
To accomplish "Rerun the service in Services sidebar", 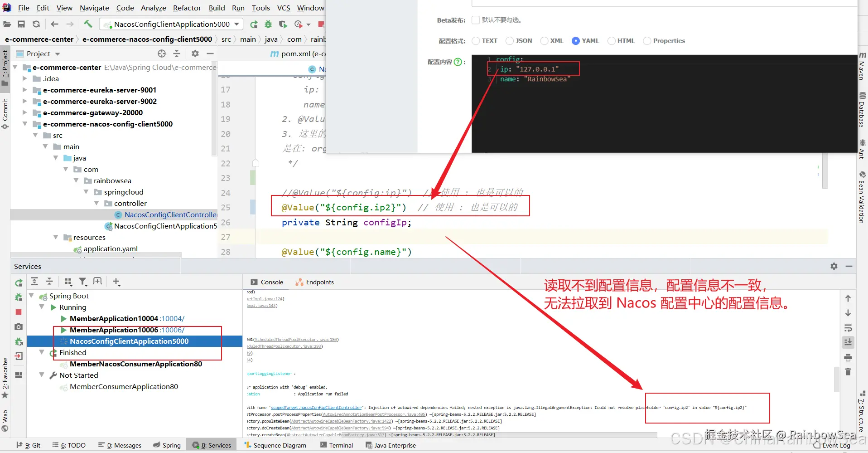I will point(19,283).
